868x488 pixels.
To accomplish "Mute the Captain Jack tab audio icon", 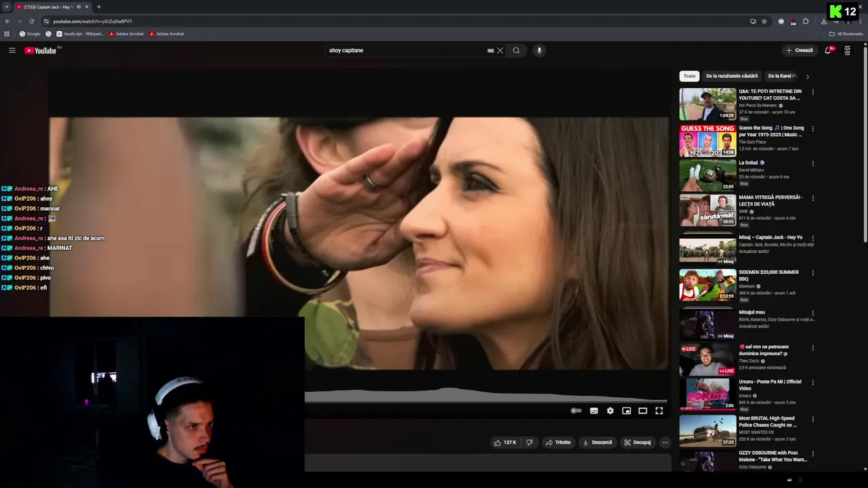I will (79, 7).
